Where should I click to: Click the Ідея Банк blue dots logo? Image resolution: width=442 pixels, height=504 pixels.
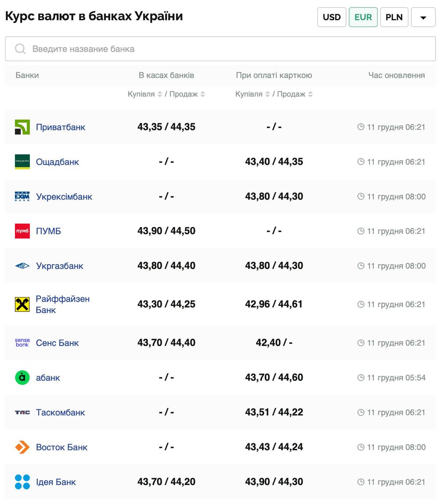click(x=22, y=482)
